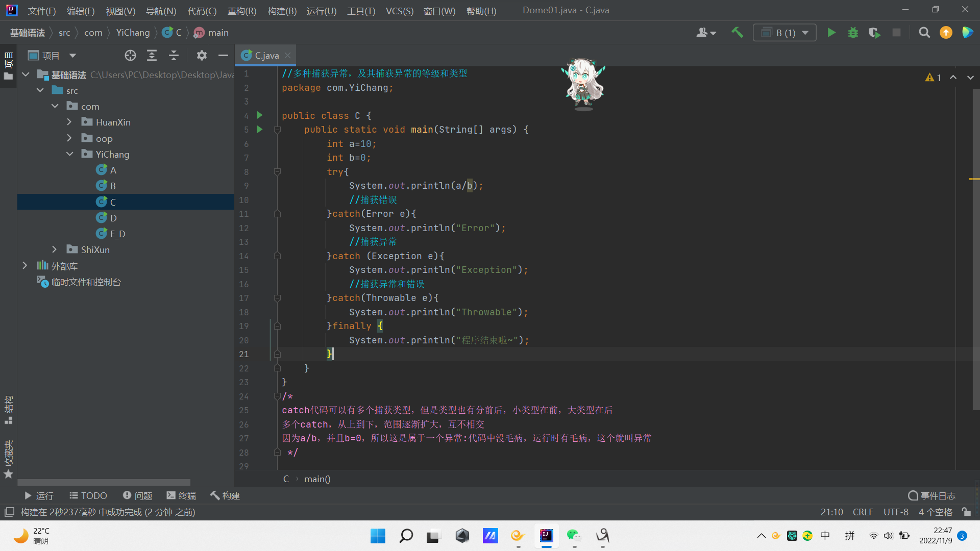Run with coverage shield icon
980x551 pixels.
point(874,33)
